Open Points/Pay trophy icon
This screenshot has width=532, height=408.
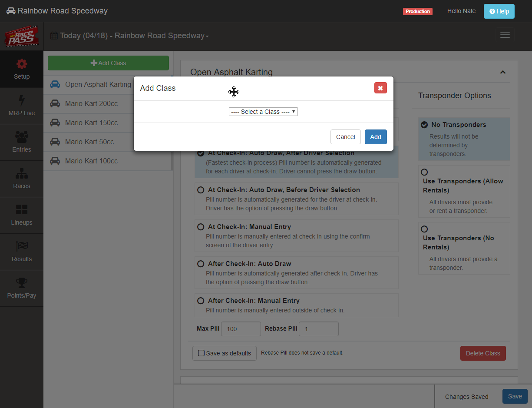[x=21, y=283]
